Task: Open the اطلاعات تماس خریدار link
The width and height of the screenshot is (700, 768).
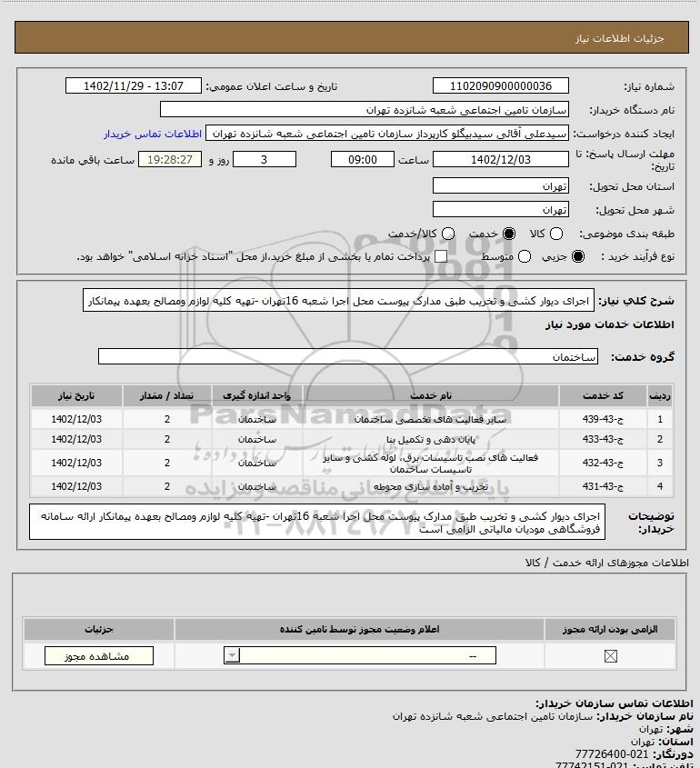Action: click(153, 134)
